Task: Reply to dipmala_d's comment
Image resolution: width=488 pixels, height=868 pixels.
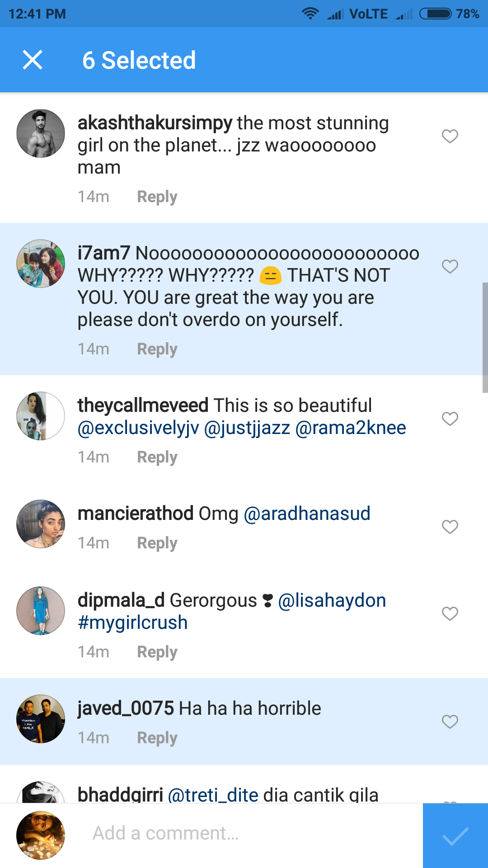Action: coord(157,651)
